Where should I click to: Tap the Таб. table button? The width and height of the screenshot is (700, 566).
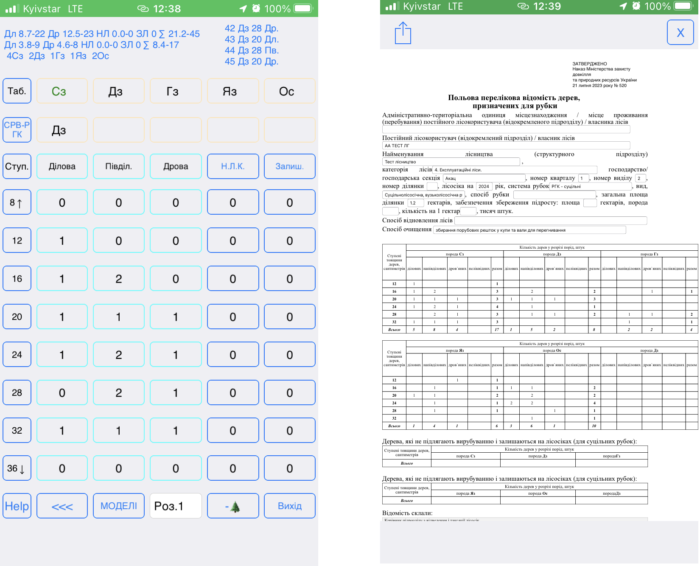point(16,92)
